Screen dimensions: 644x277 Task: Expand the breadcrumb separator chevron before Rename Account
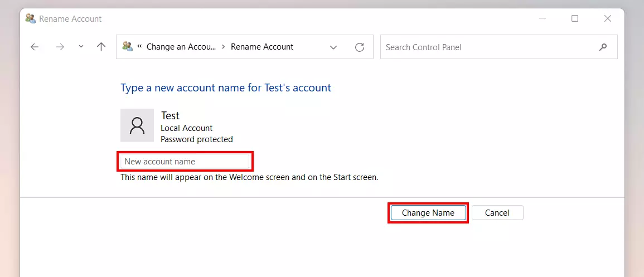pos(224,47)
